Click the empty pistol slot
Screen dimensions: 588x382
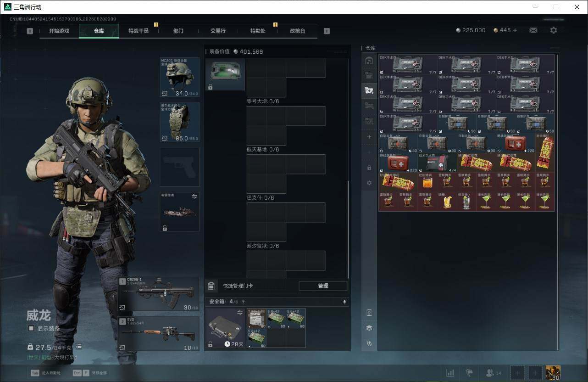click(179, 167)
